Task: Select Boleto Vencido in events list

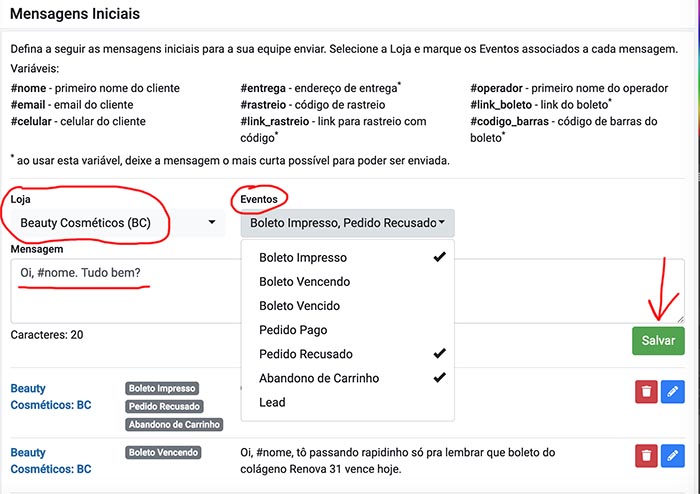Action: [347, 306]
